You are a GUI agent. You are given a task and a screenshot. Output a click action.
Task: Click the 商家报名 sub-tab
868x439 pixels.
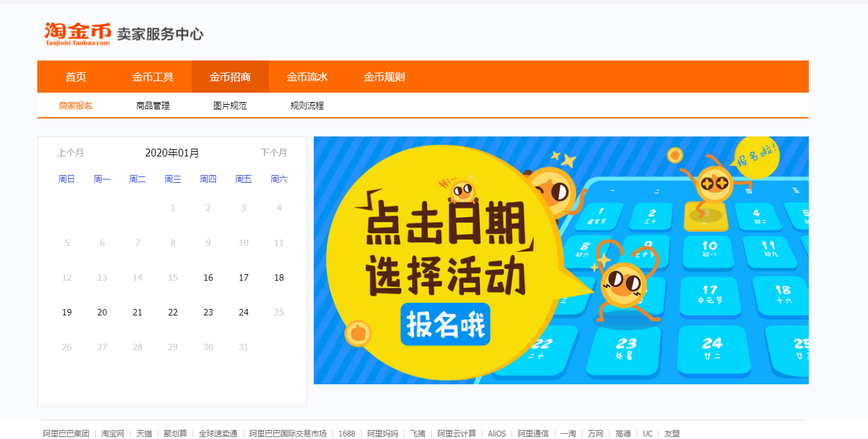point(76,106)
